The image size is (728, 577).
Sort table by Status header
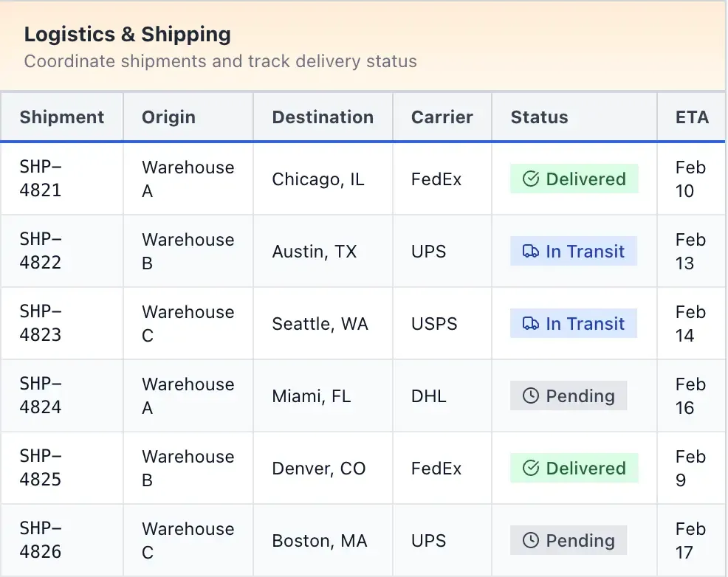pyautogui.click(x=540, y=117)
